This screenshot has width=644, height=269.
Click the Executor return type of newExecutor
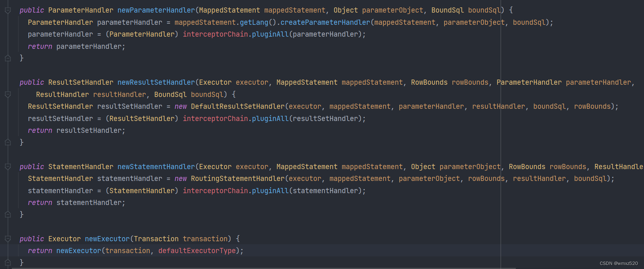64,239
